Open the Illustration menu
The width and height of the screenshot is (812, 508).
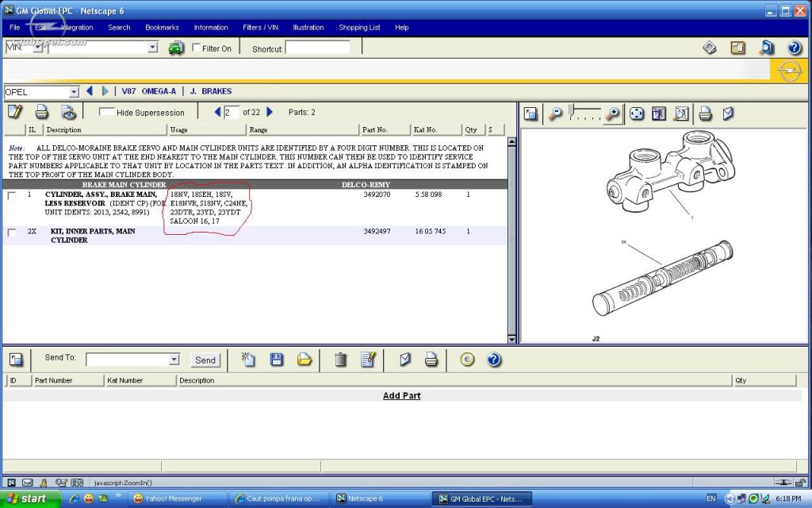tap(308, 28)
